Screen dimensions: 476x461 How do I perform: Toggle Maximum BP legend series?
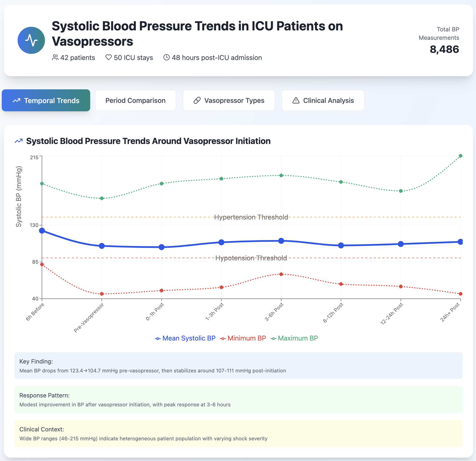tap(294, 338)
